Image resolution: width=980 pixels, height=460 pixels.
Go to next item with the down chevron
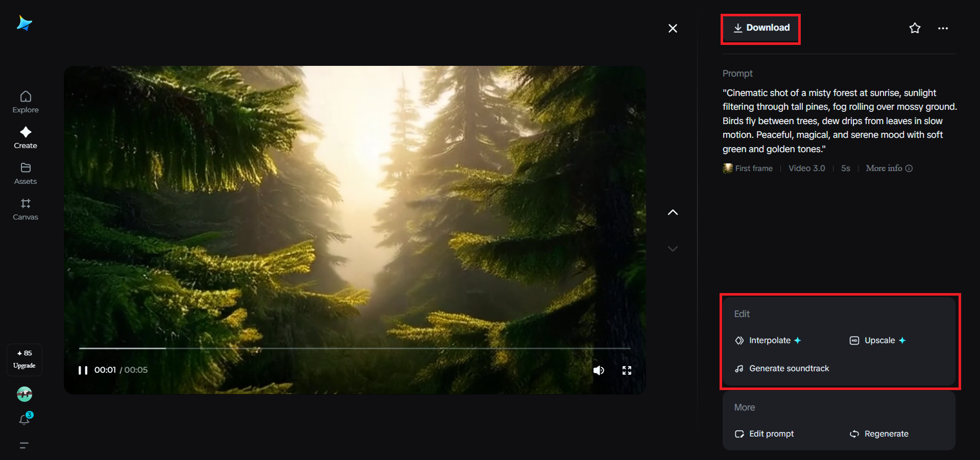click(673, 249)
